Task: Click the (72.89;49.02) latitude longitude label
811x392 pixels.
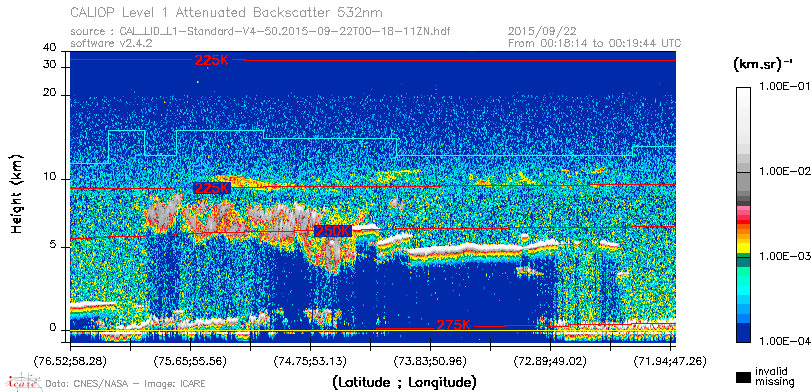Action: 550,361
